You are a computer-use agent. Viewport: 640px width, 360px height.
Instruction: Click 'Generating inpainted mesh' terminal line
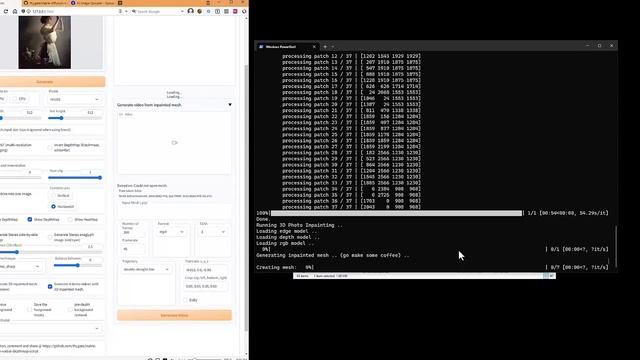coord(333,256)
